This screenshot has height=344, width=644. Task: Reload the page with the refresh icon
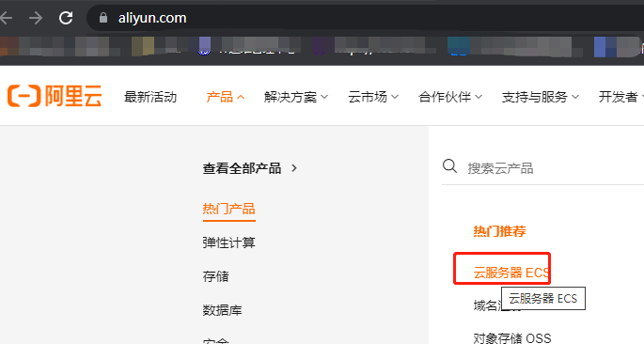(x=66, y=18)
